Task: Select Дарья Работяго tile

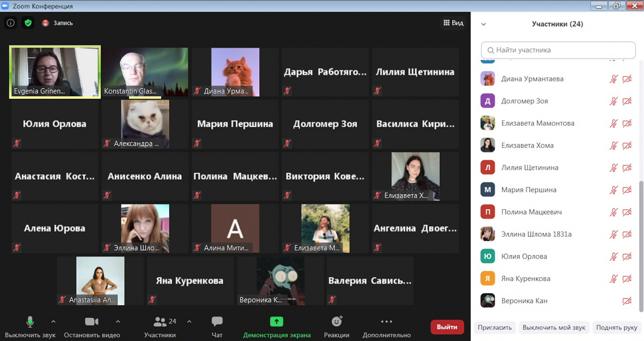Action: 325,72
